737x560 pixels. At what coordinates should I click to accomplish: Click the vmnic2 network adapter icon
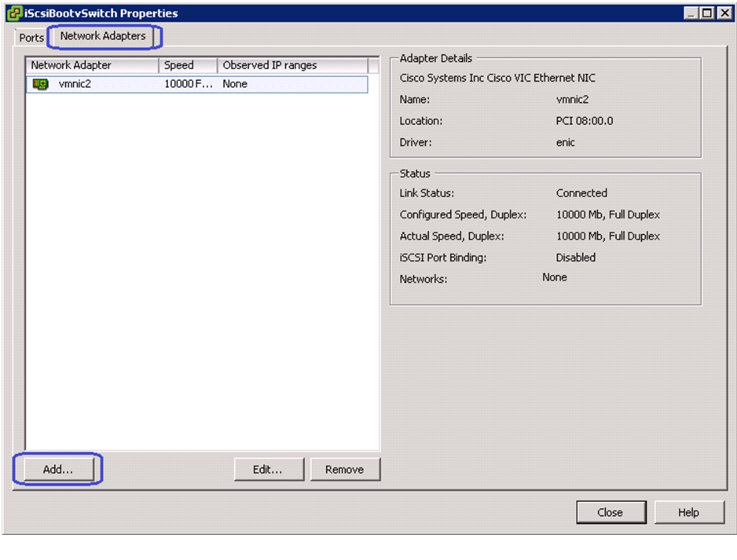pyautogui.click(x=40, y=84)
